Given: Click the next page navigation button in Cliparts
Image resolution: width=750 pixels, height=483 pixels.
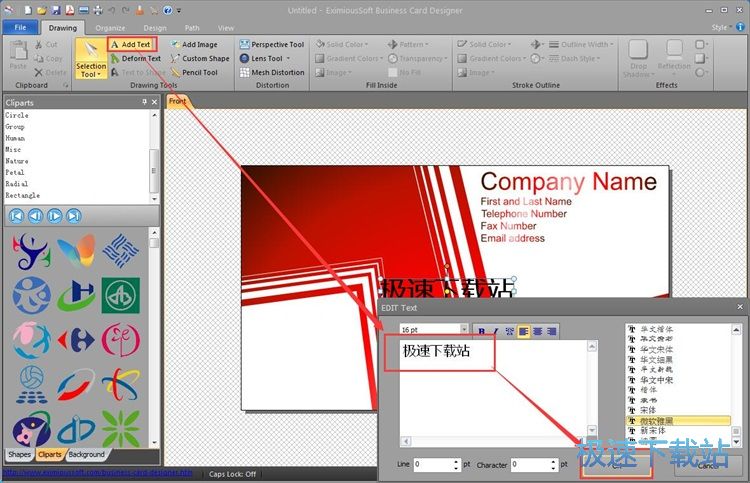Looking at the screenshot, I should pos(55,216).
